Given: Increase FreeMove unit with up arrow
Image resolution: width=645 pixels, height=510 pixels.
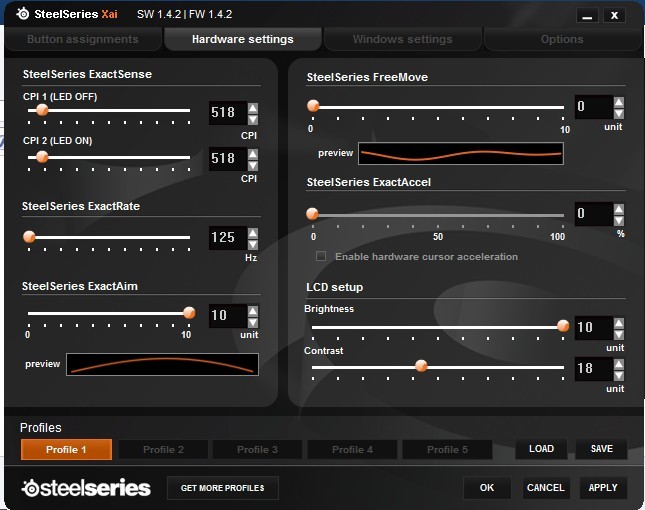Looking at the screenshot, I should pos(619,102).
